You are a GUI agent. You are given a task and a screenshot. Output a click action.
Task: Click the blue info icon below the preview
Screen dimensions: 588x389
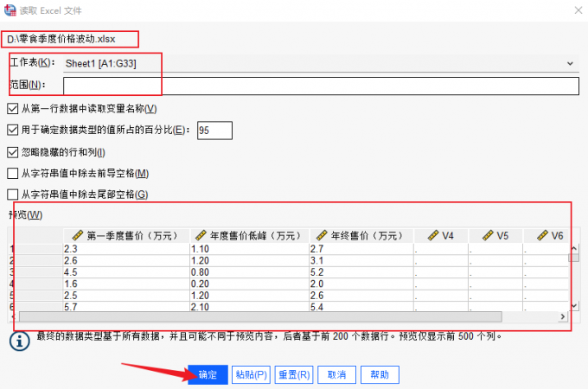(17, 341)
